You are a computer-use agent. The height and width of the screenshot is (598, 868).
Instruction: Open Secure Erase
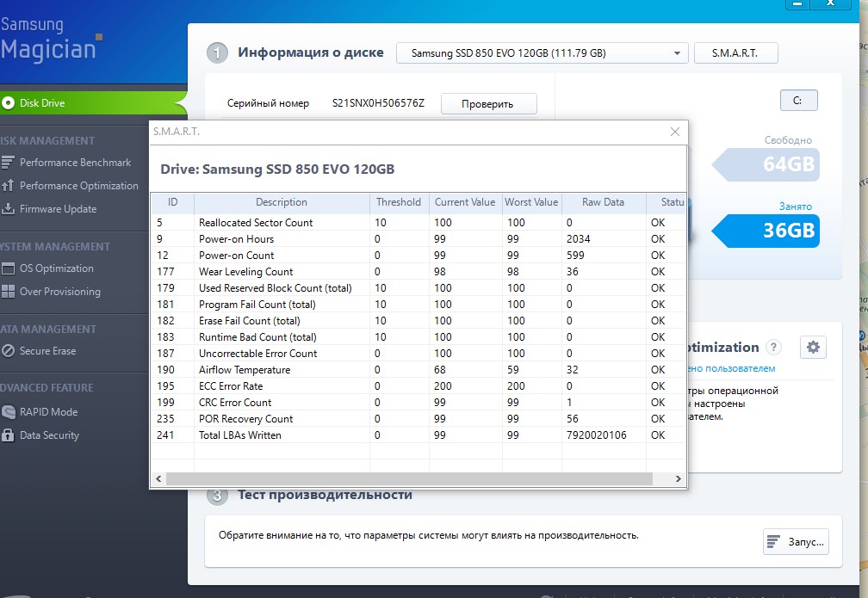coord(47,351)
